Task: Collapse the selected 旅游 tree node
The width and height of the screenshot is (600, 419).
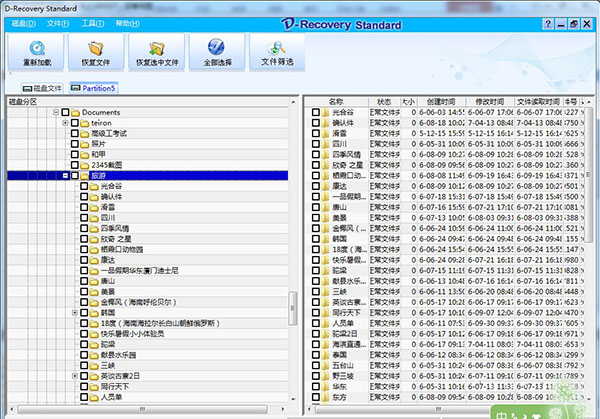Action: point(65,175)
